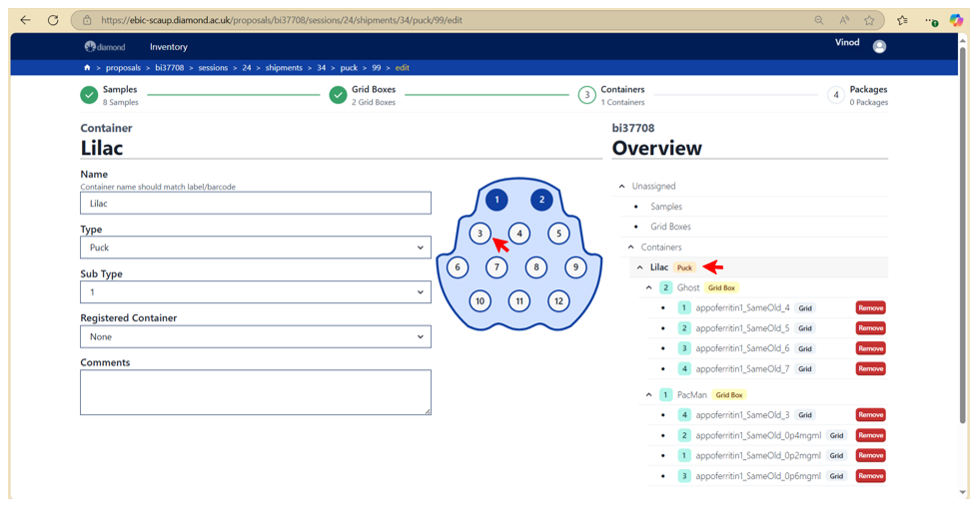Click the Containers step number 3 circle
This screenshot has width=980, height=514.
click(586, 96)
